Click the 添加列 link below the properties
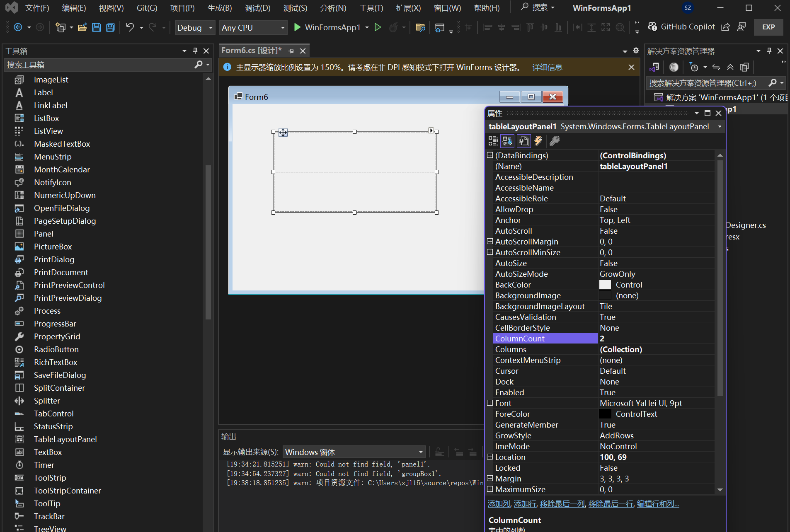Screen dimensions: 790x532 click(498, 503)
